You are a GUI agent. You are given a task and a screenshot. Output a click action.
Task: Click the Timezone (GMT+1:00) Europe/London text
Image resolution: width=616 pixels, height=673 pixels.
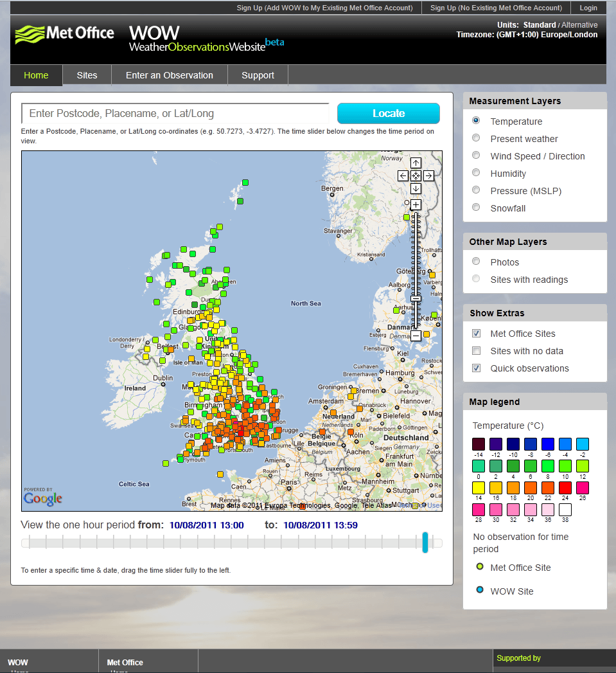(527, 35)
